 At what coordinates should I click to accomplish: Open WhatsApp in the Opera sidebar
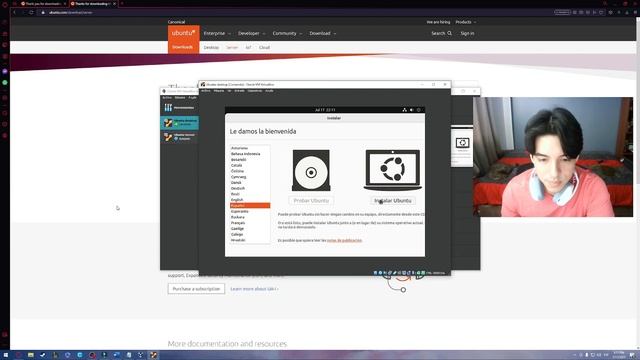tap(5, 82)
